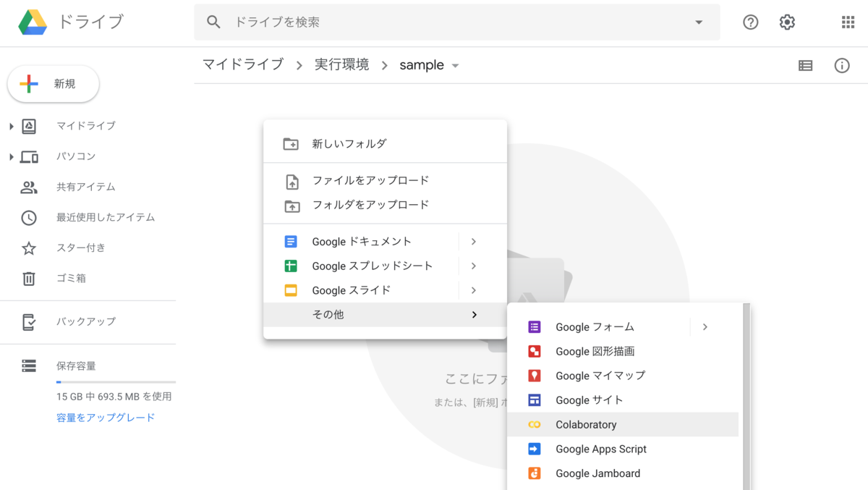Click the search magnifier icon
Screen dimensions: 868x490
pos(213,22)
